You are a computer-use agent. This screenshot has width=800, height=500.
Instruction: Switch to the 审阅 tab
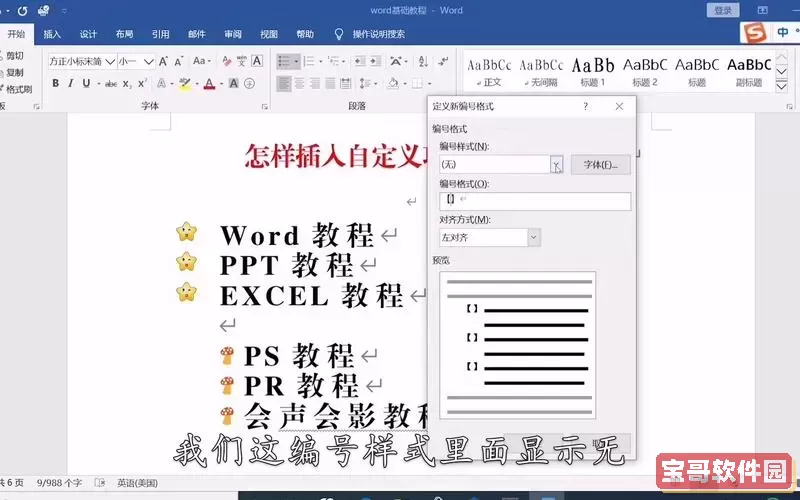click(233, 34)
